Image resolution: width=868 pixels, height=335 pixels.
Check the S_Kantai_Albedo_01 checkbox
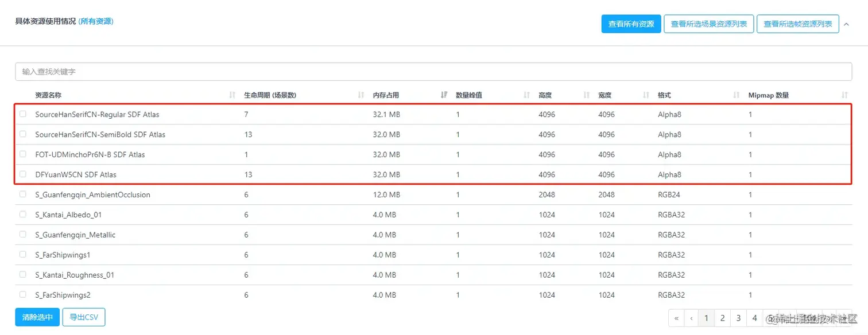click(x=23, y=215)
